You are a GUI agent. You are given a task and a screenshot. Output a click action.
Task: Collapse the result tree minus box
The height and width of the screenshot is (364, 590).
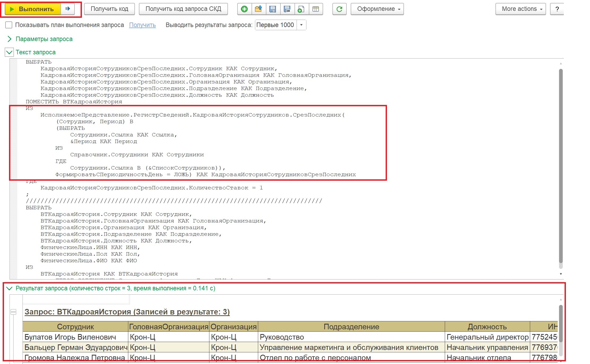pos(13,312)
